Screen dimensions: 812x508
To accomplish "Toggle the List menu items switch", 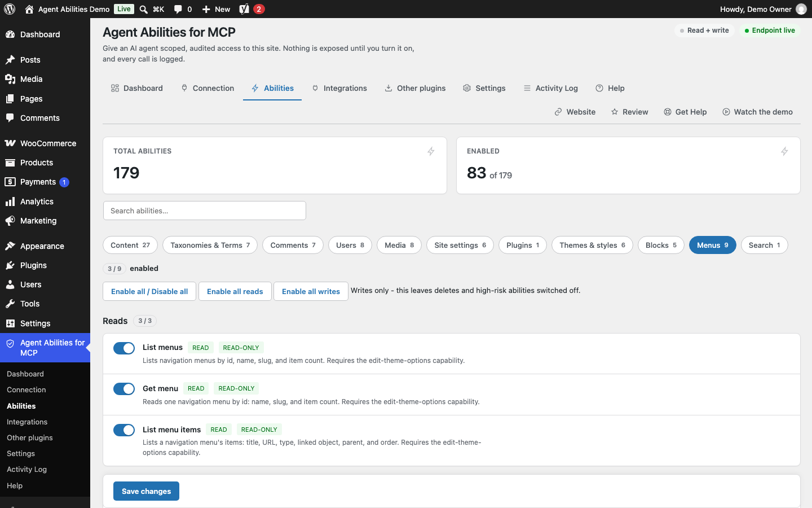I will (124, 430).
